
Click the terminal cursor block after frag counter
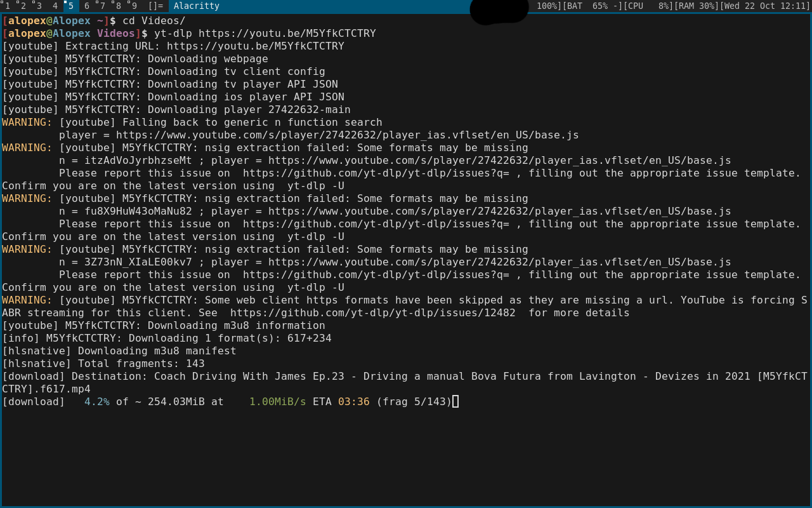point(455,401)
